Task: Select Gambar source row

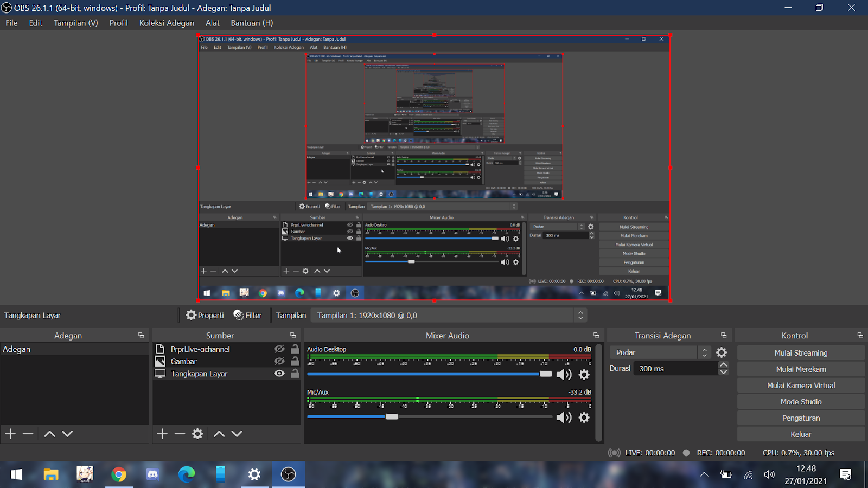Action: [x=227, y=361]
